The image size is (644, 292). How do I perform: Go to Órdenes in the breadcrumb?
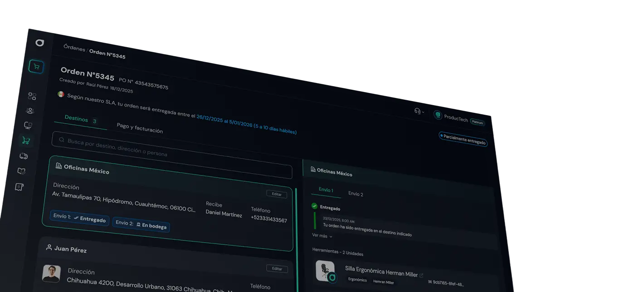tap(74, 48)
